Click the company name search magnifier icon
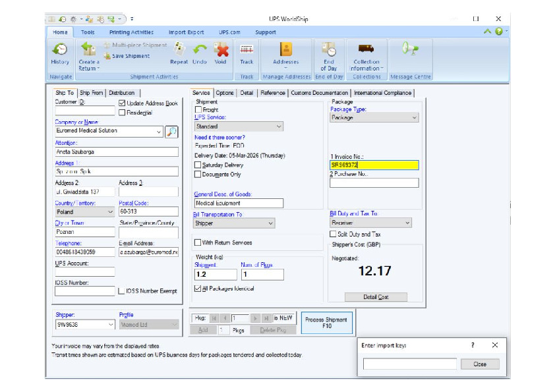The image size is (555, 392). (171, 131)
